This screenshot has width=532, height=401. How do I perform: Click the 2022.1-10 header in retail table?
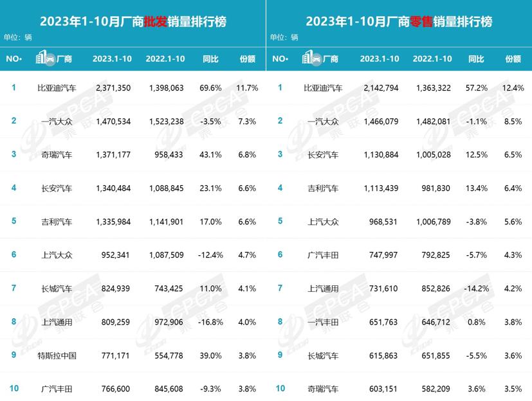tap(432, 58)
